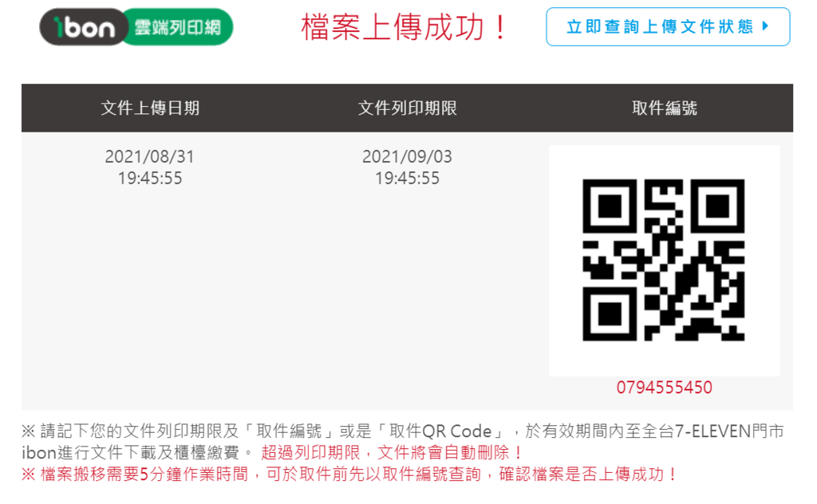Click the 文件上傳日期 column header
Image resolution: width=817 pixels, height=504 pixels.
tap(150, 108)
